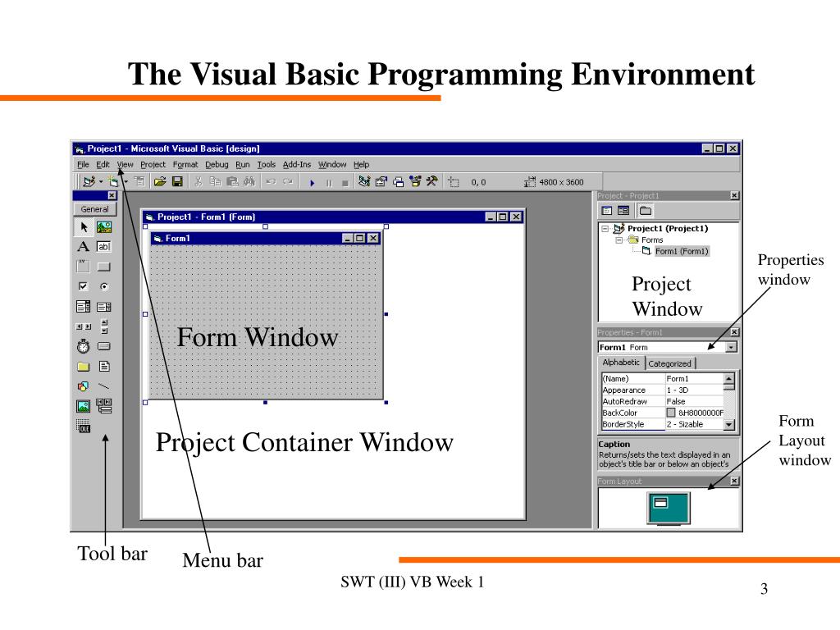This screenshot has height=630, width=840.
Task: Open the Debug menu
Action: (x=217, y=164)
